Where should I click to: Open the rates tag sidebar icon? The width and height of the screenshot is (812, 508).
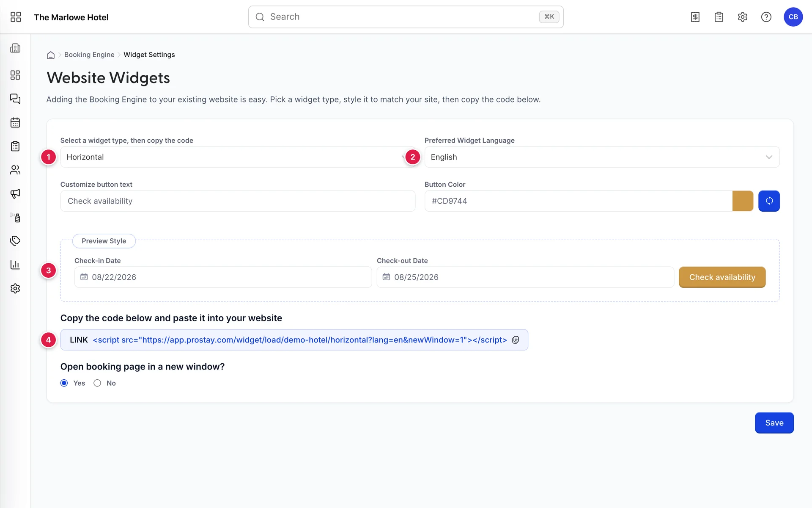coord(15,241)
